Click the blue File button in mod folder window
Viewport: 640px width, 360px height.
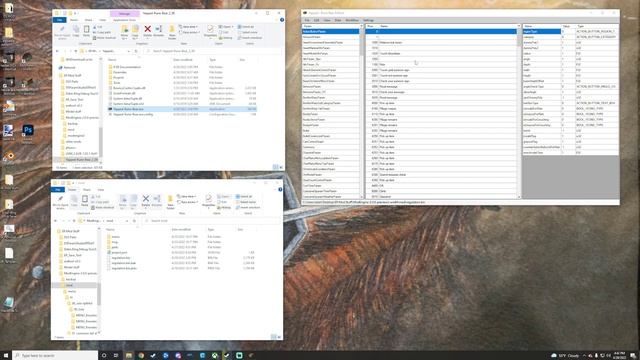click(58, 189)
